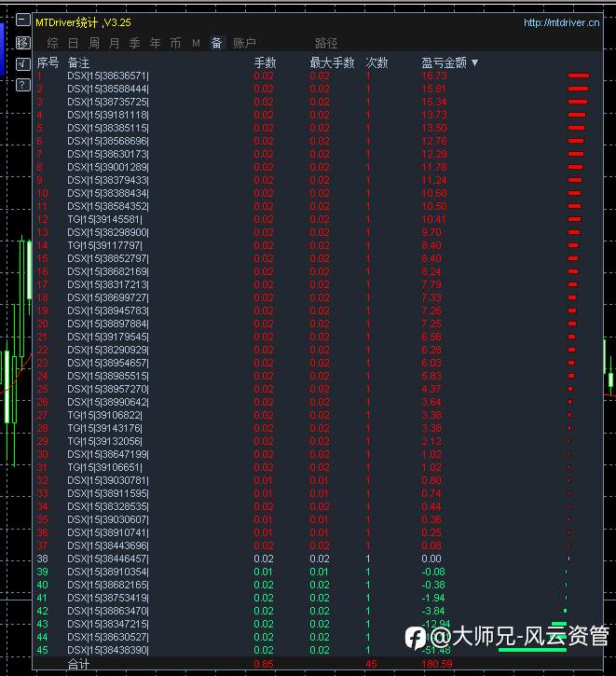This screenshot has width=616, height=676.
Task: Select row DSX|15|38954657|
Action: [x=318, y=363]
